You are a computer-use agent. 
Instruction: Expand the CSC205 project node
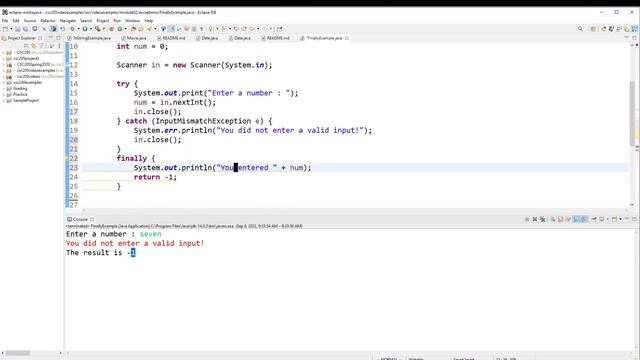tap(3, 53)
